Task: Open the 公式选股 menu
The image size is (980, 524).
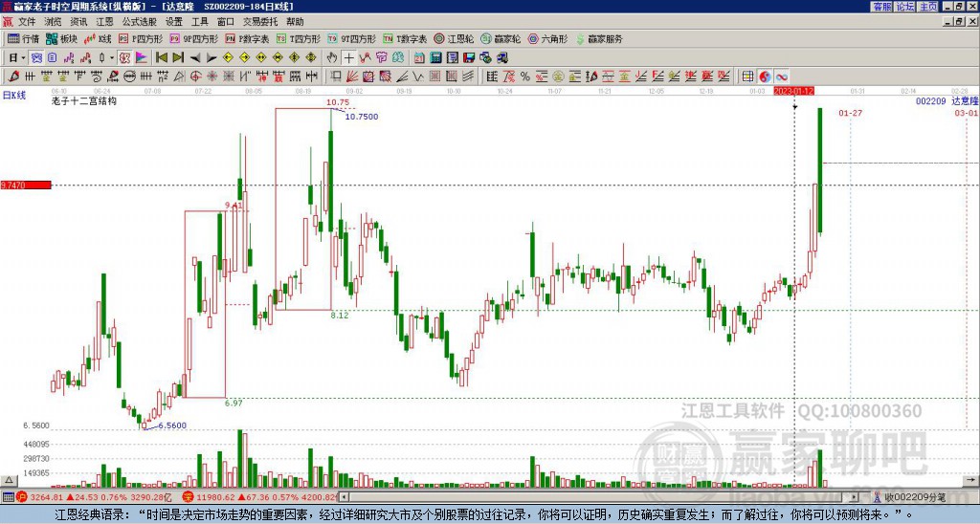Action: click(x=140, y=22)
